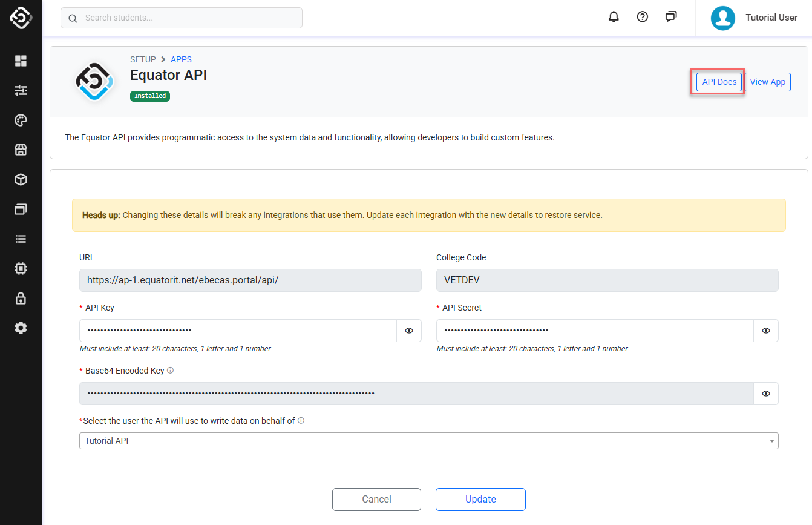
Task: Click the chip processor icon in sidebar
Action: click(x=21, y=268)
